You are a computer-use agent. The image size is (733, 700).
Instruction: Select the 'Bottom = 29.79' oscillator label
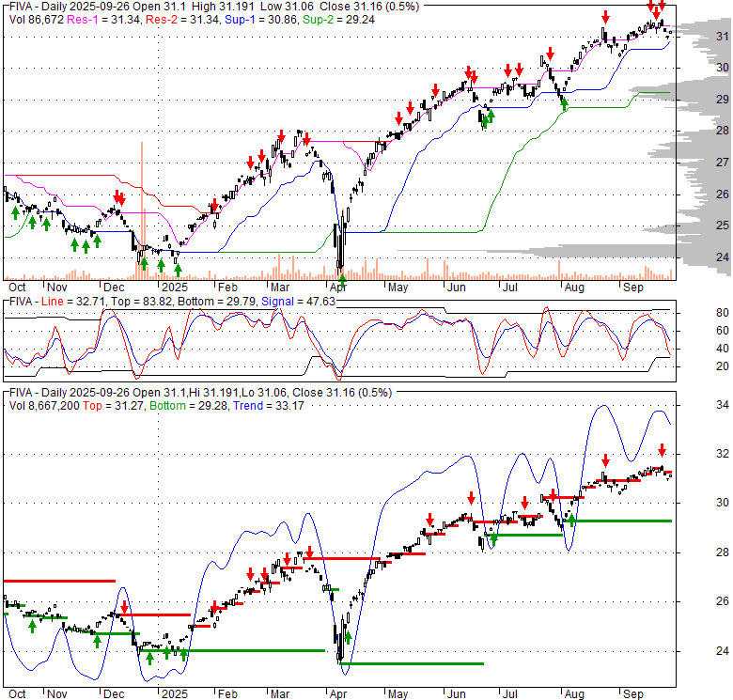[x=217, y=302]
